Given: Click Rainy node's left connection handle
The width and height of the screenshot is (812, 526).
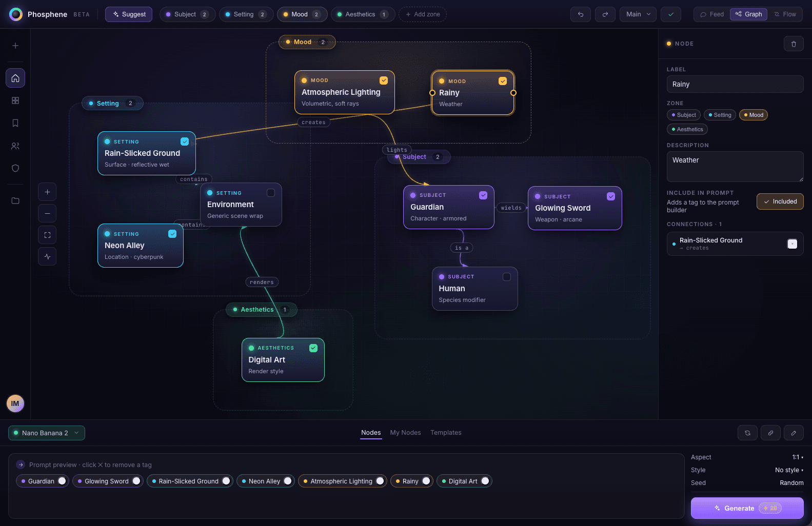Looking at the screenshot, I should point(432,93).
